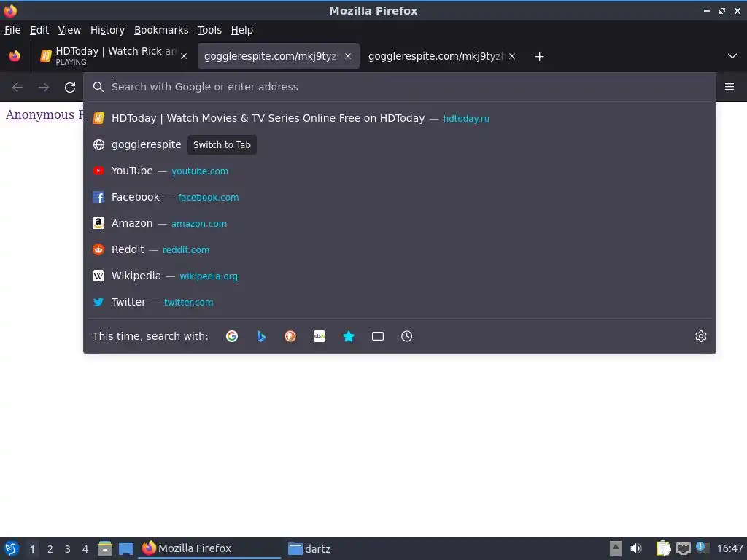Close the HDToday tab
Screen dimensions: 747x560
(184, 56)
